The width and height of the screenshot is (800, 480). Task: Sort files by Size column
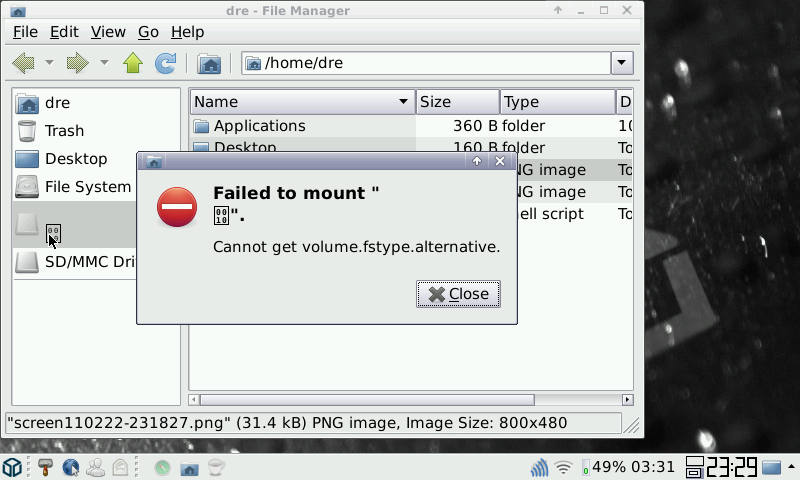(458, 102)
